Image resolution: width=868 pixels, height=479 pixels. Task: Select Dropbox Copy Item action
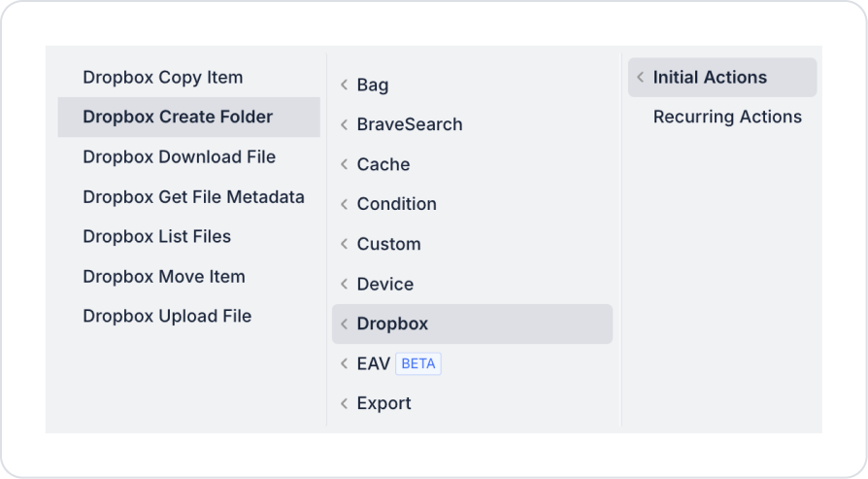coord(163,78)
